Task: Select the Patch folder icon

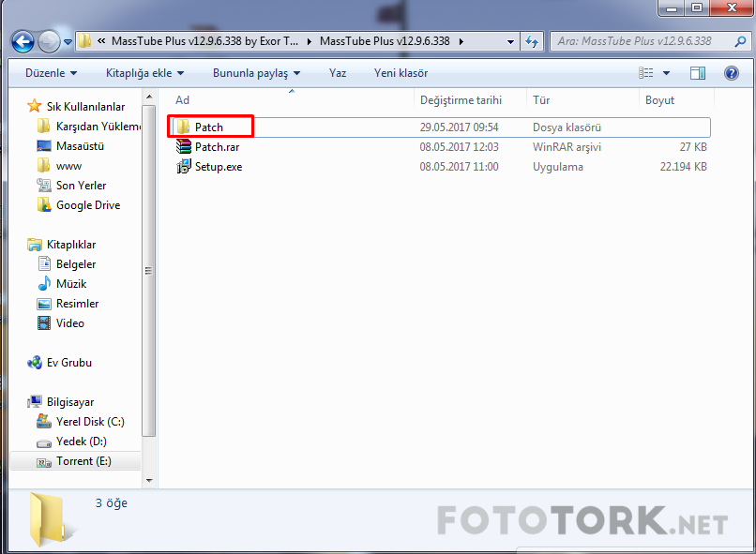Action: [x=183, y=127]
